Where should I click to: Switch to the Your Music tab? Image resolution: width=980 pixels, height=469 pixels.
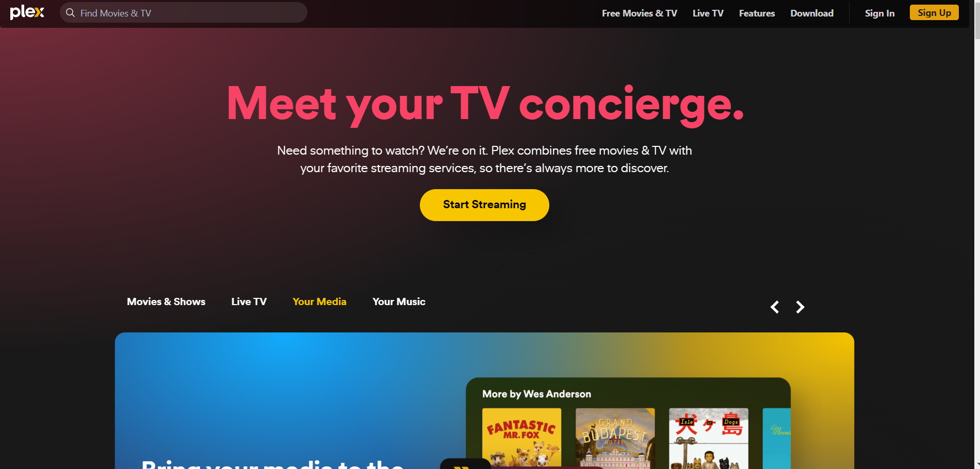(399, 302)
